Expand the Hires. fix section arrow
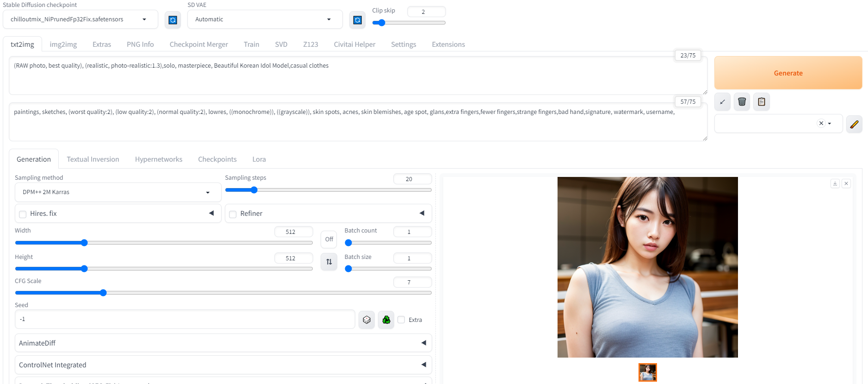Viewport: 868px width, 384px height. click(211, 213)
